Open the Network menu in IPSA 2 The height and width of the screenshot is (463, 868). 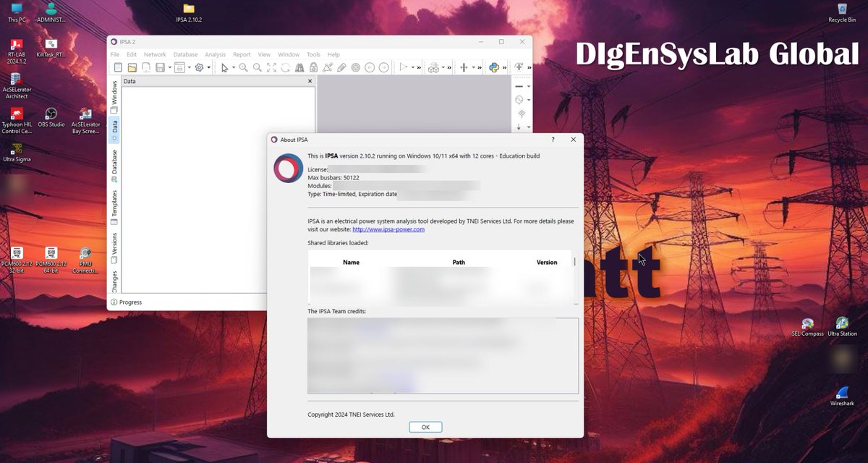(x=155, y=54)
